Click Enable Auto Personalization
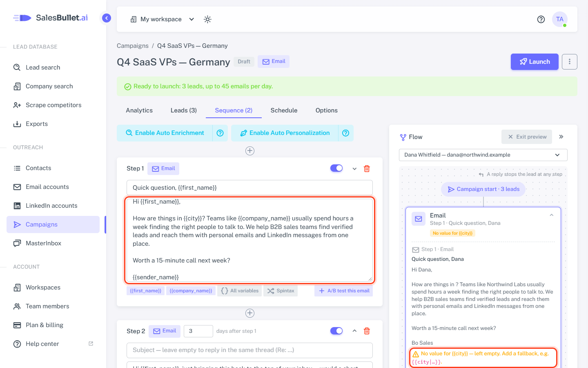This screenshot has width=588, height=368. (285, 133)
